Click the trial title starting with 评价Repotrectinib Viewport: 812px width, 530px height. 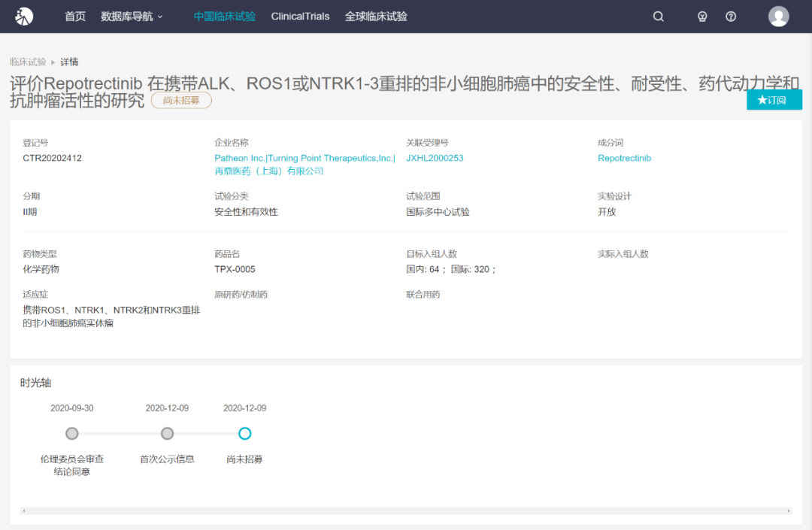click(404, 92)
